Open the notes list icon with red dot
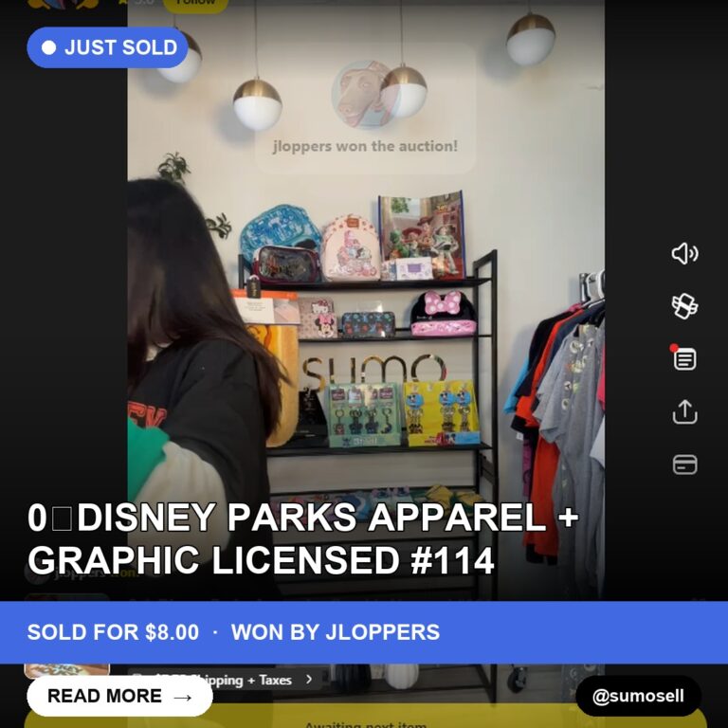This screenshot has width=728, height=728. pos(683,358)
